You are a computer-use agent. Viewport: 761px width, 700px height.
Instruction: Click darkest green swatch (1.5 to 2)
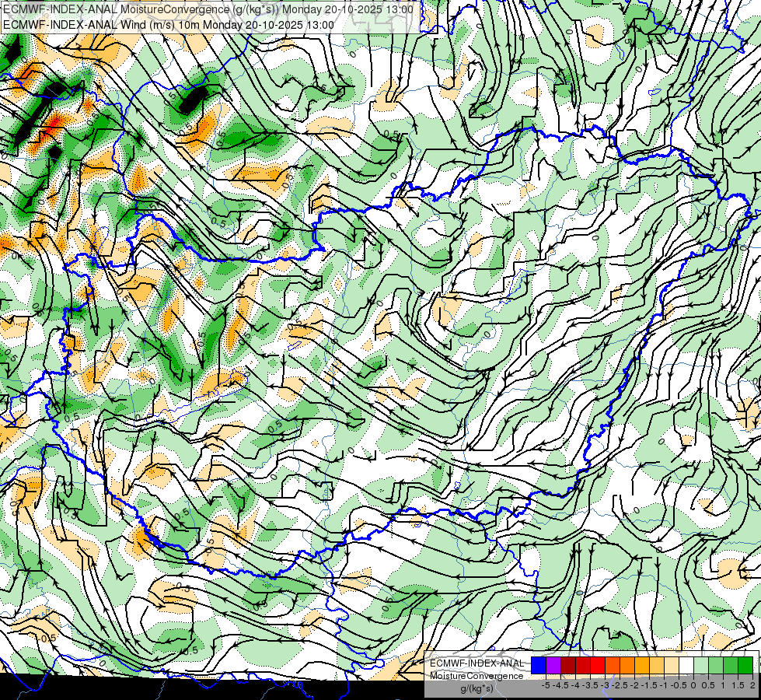745,666
